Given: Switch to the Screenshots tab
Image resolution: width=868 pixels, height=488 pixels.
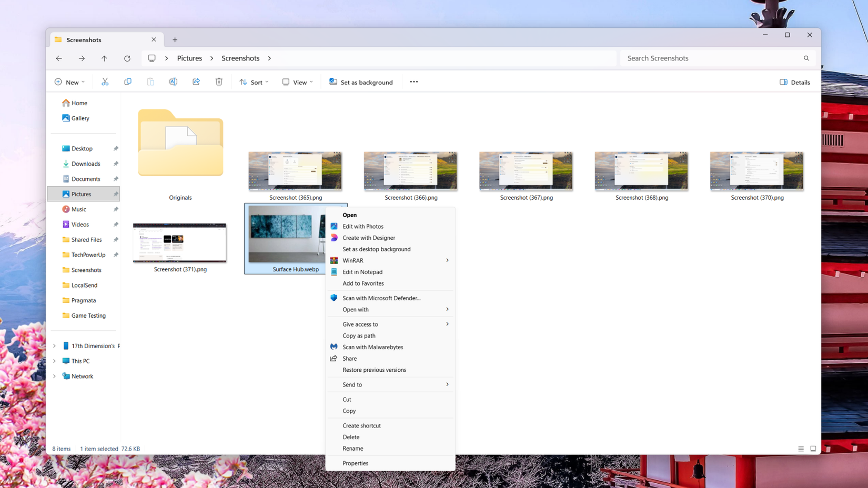Looking at the screenshot, I should pyautogui.click(x=84, y=39).
